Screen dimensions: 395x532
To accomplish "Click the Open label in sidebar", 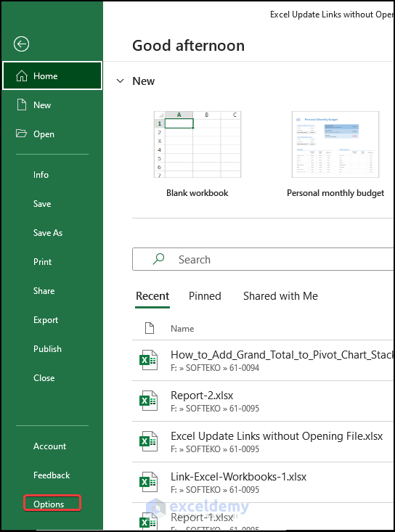I will 44,134.
